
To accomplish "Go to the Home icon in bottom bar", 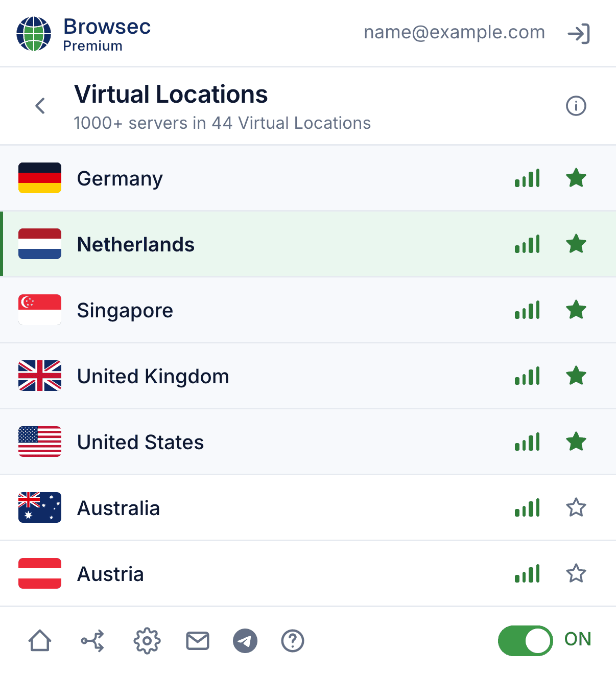I will 40,641.
